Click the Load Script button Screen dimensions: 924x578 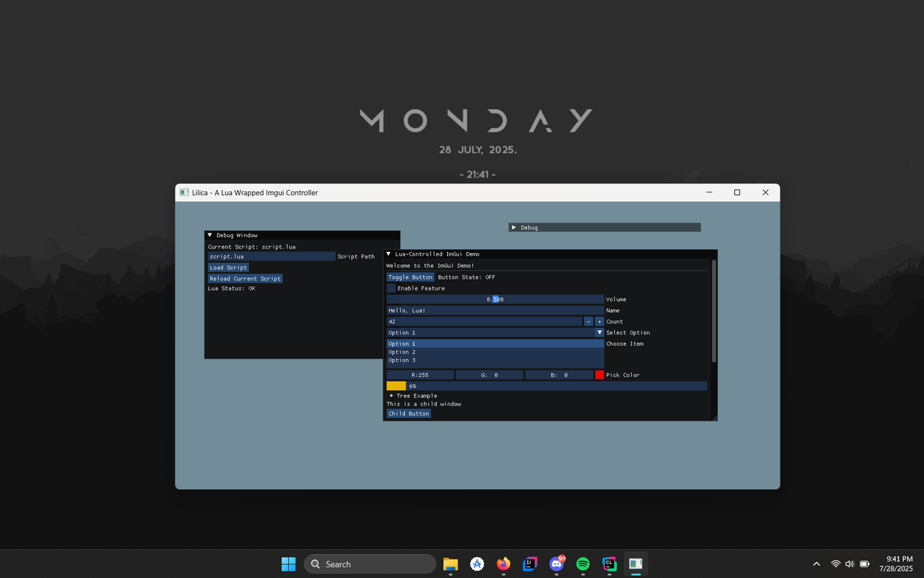tap(228, 267)
